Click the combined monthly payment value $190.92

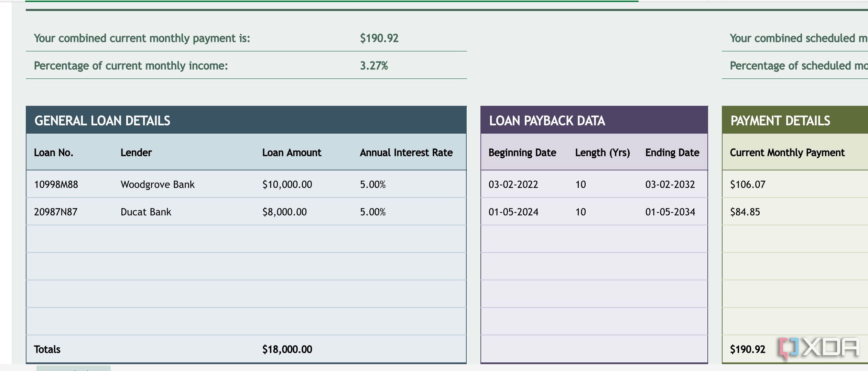(379, 38)
